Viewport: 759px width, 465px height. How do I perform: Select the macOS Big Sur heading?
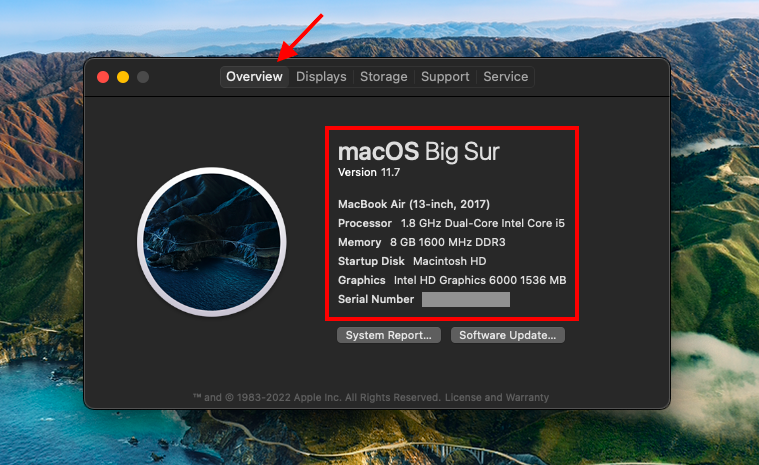click(x=419, y=151)
